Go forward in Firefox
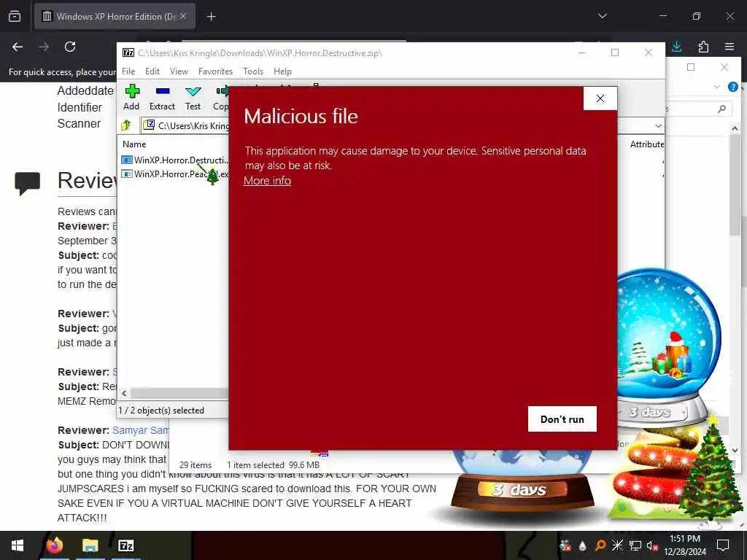The height and width of the screenshot is (560, 747). click(44, 47)
